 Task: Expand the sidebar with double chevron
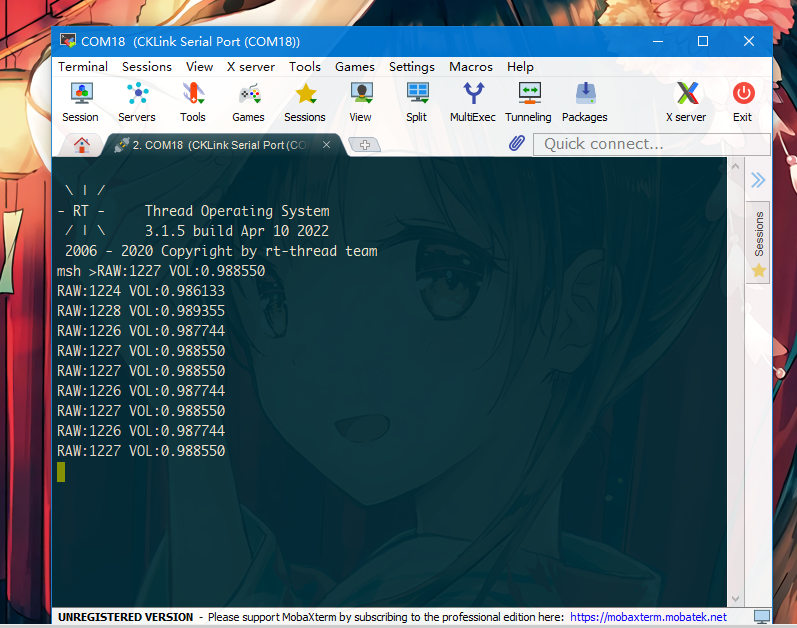click(x=758, y=179)
